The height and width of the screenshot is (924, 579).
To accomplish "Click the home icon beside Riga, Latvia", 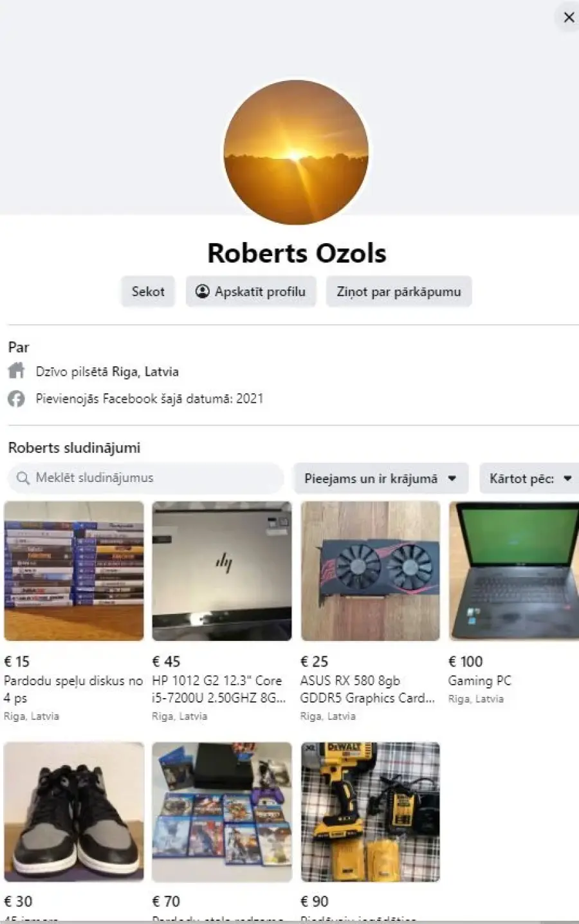I will [16, 371].
